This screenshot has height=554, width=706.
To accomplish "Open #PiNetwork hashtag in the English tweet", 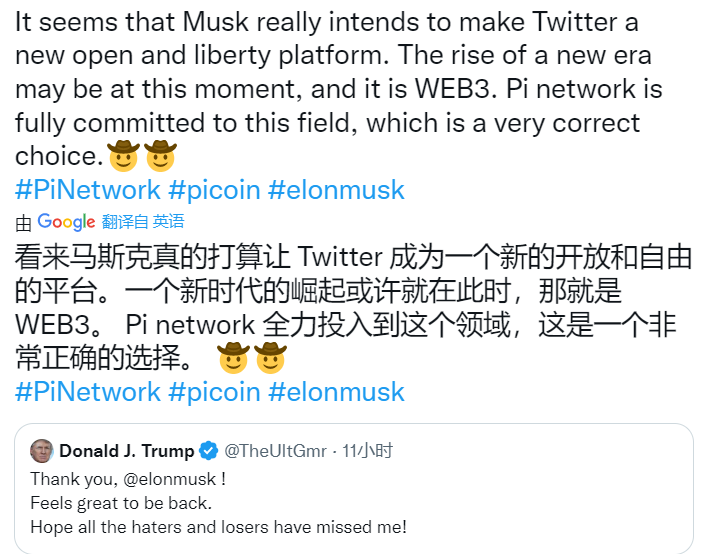I will [87, 189].
